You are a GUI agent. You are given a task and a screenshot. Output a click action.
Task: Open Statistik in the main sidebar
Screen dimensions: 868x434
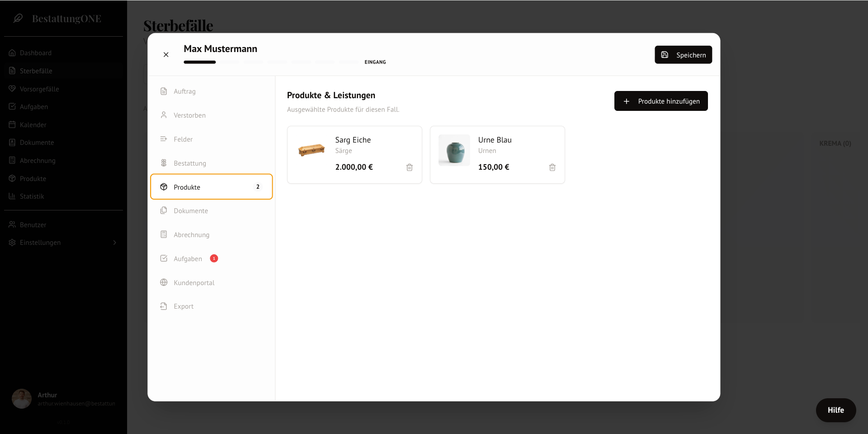tap(63, 196)
